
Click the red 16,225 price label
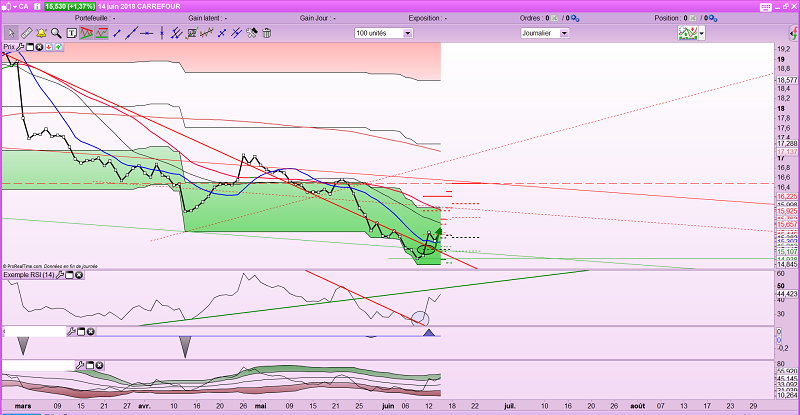[x=787, y=197]
